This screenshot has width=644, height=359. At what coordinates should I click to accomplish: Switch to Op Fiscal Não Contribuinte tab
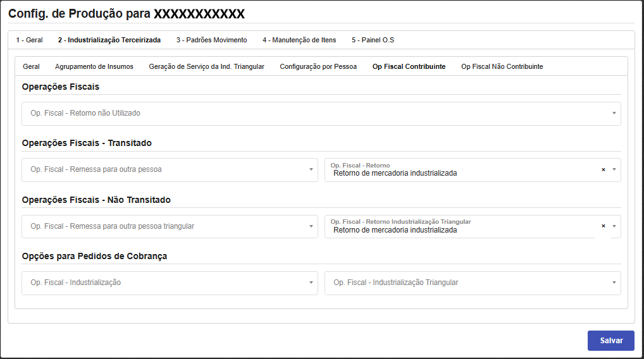coord(502,66)
